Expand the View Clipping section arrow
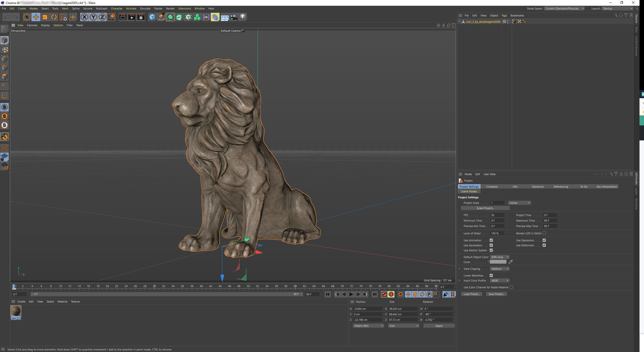The height and width of the screenshot is (352, 644). [459, 269]
